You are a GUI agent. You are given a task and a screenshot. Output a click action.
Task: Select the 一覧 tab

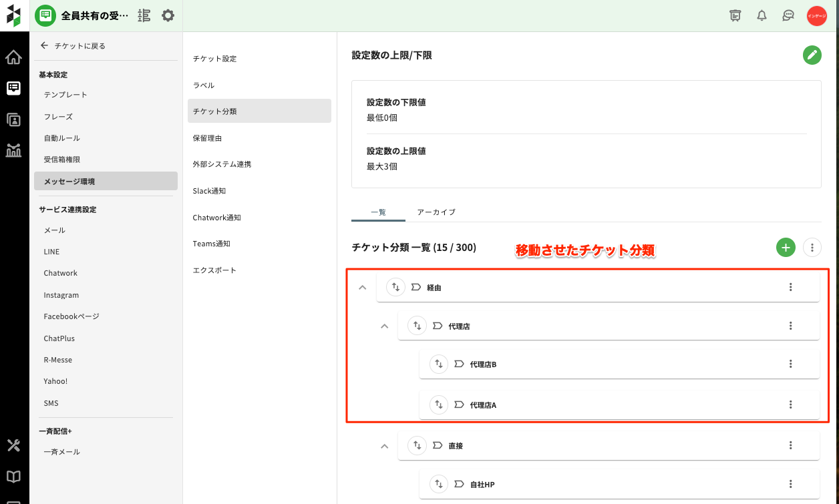(x=378, y=212)
